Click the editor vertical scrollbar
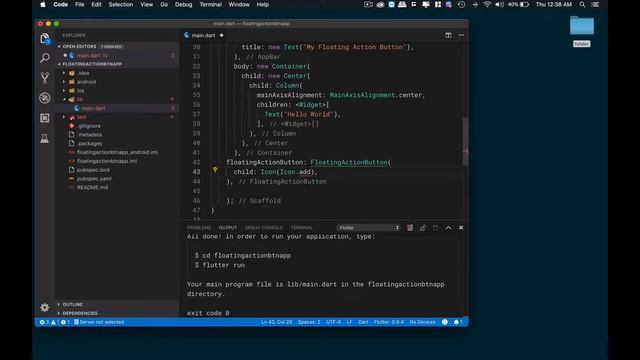The image size is (640, 360). 465,141
